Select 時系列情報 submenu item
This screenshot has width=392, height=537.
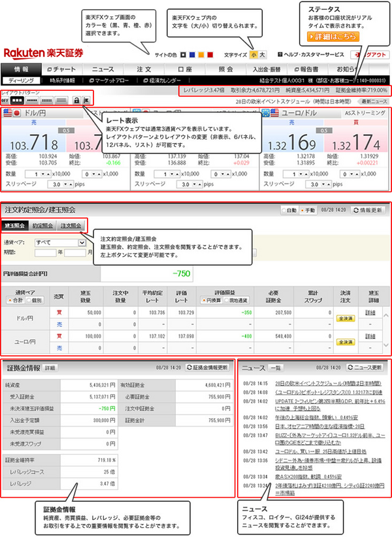pyautogui.click(x=62, y=80)
